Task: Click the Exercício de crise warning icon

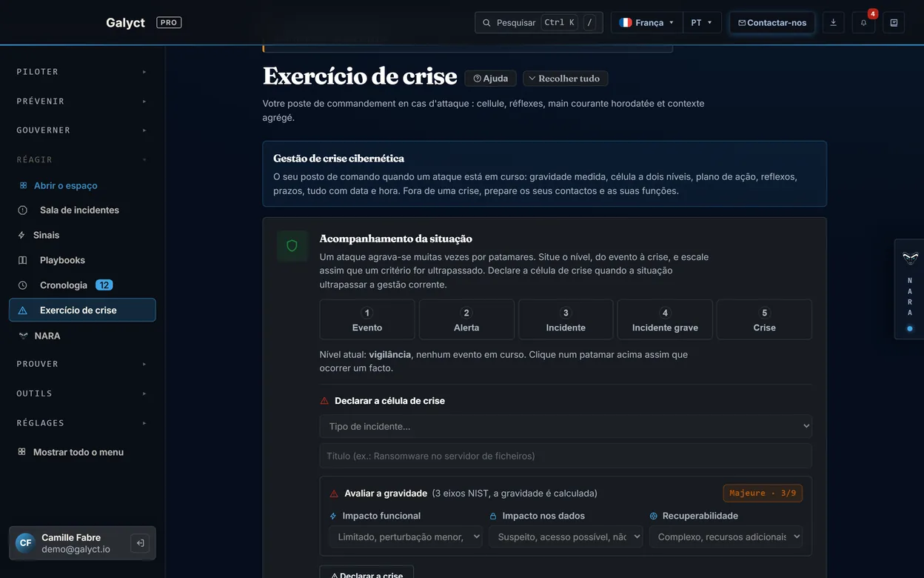Action: [x=22, y=310]
